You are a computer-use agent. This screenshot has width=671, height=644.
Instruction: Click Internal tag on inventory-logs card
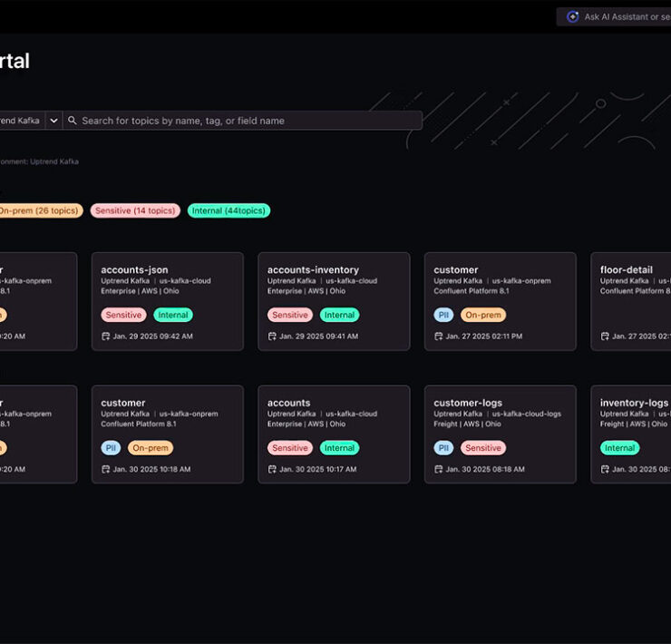click(x=619, y=448)
